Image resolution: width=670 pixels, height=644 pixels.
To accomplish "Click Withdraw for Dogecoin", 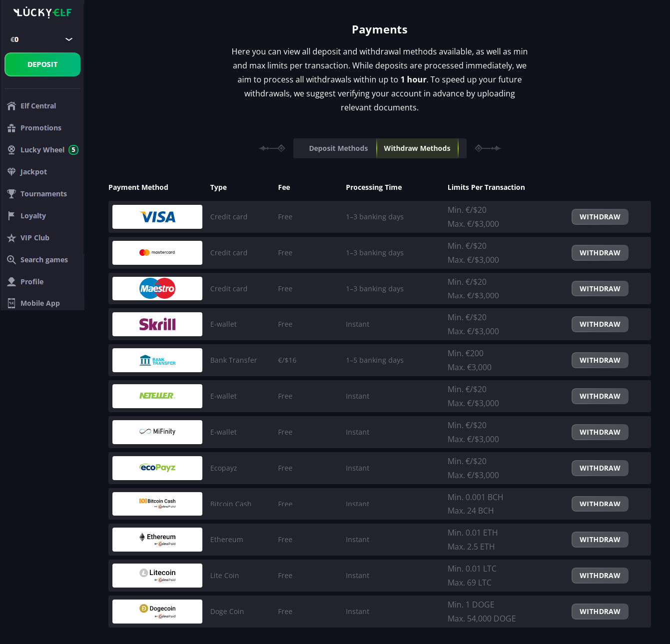I will pyautogui.click(x=600, y=612).
